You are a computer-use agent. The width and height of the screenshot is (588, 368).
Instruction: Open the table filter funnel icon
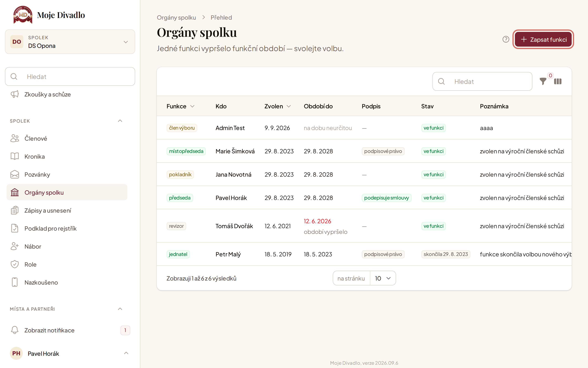click(543, 81)
